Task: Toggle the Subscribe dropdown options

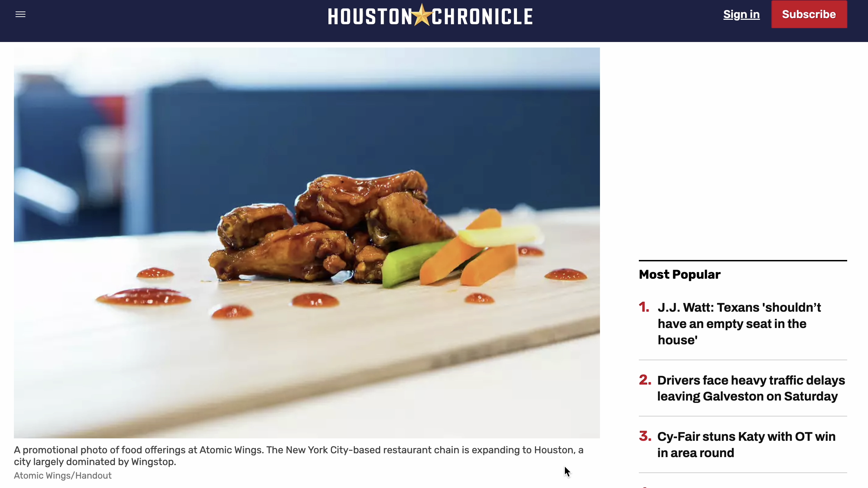Action: [x=809, y=14]
